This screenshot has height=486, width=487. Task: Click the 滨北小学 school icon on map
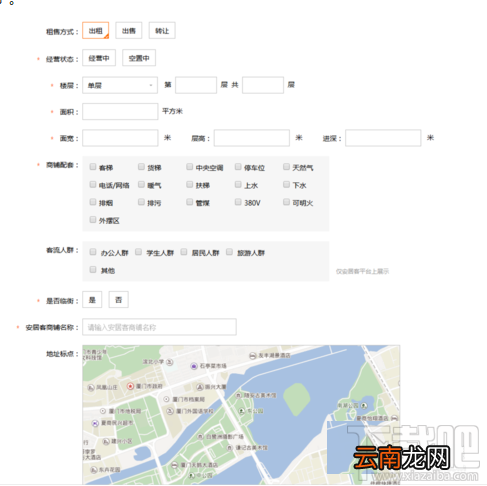click(x=170, y=362)
